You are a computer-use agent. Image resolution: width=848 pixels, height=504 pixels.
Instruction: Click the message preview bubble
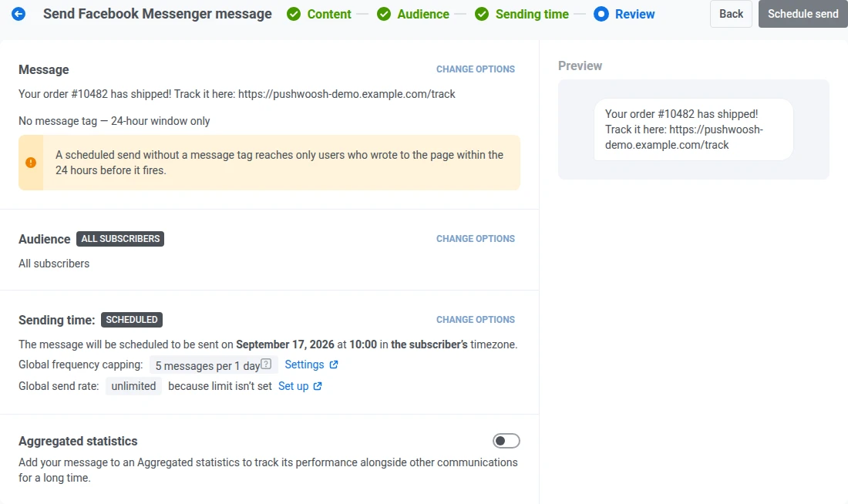click(693, 129)
